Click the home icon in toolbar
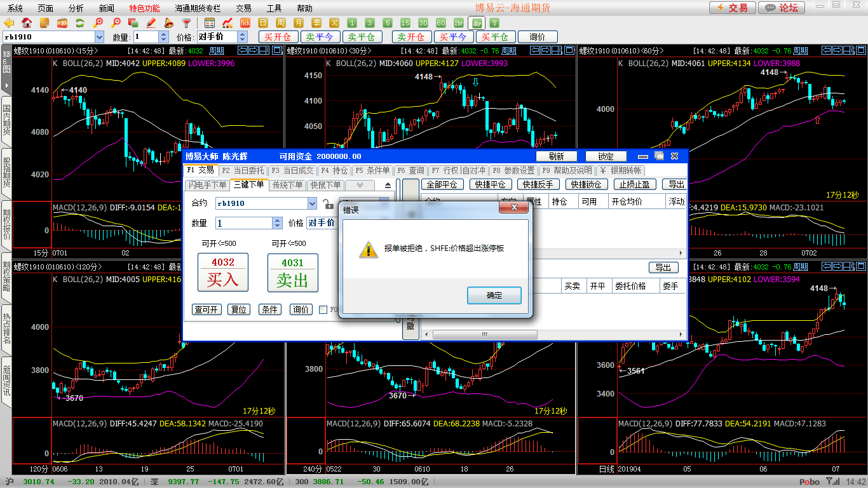The image size is (868, 488). pos(27,23)
